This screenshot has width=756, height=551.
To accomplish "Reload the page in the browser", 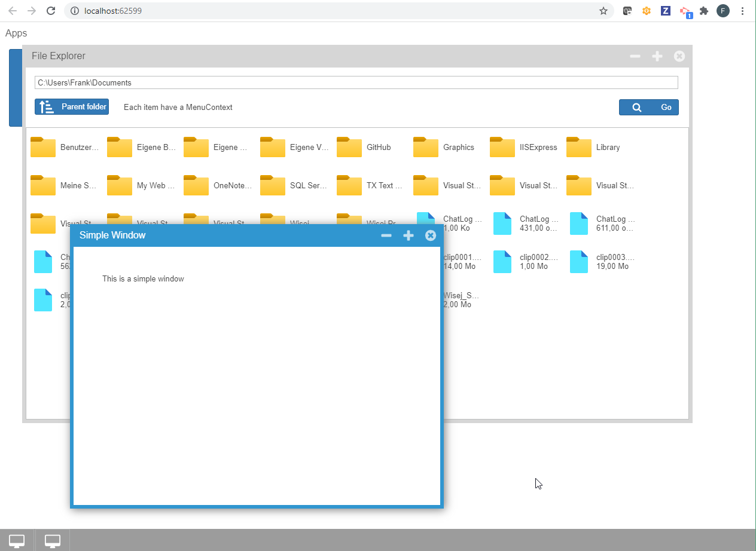I will 51,11.
